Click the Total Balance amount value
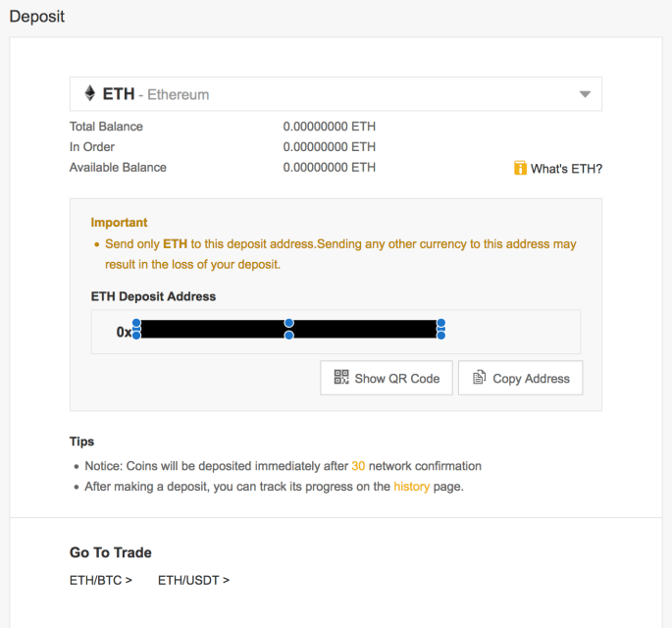Screen dimensions: 672x628 (x=329, y=127)
